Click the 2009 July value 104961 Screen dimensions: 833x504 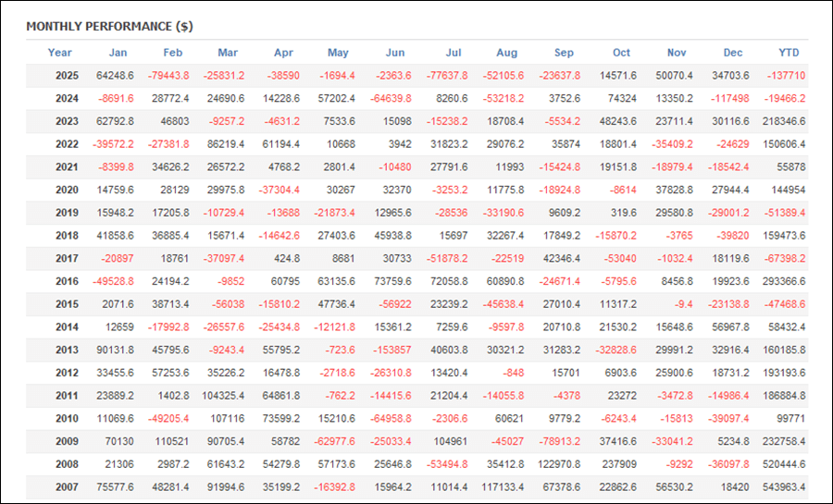point(449,441)
